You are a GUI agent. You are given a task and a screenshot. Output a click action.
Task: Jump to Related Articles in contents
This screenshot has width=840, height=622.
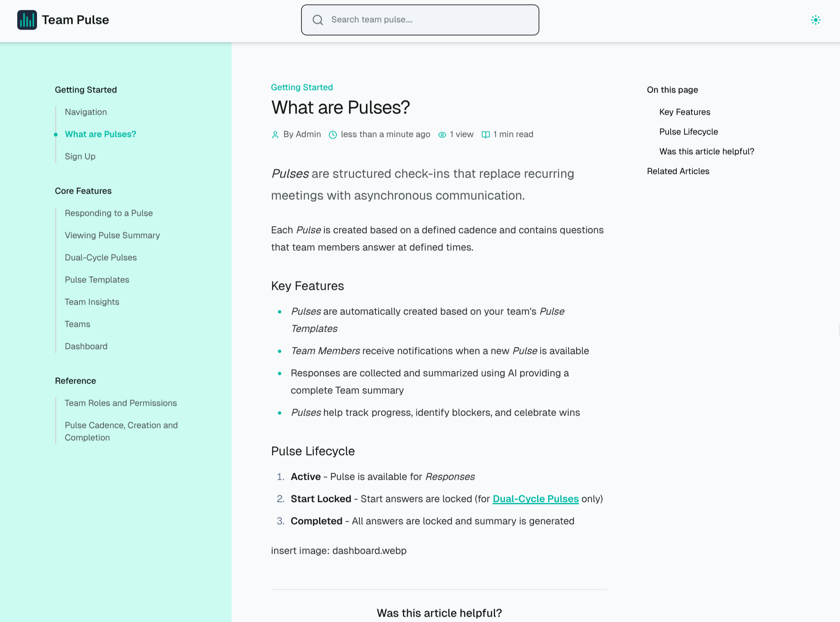(678, 171)
